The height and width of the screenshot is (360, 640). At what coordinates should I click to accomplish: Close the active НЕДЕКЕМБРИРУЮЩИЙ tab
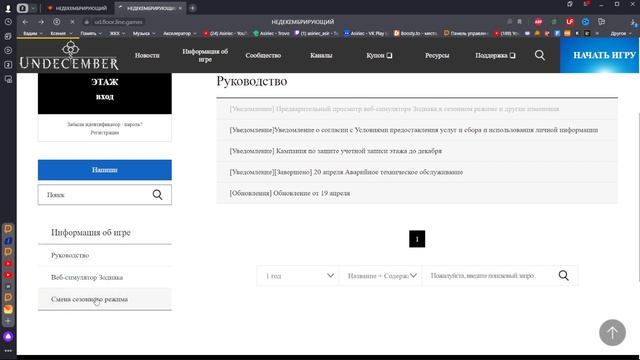click(x=180, y=8)
